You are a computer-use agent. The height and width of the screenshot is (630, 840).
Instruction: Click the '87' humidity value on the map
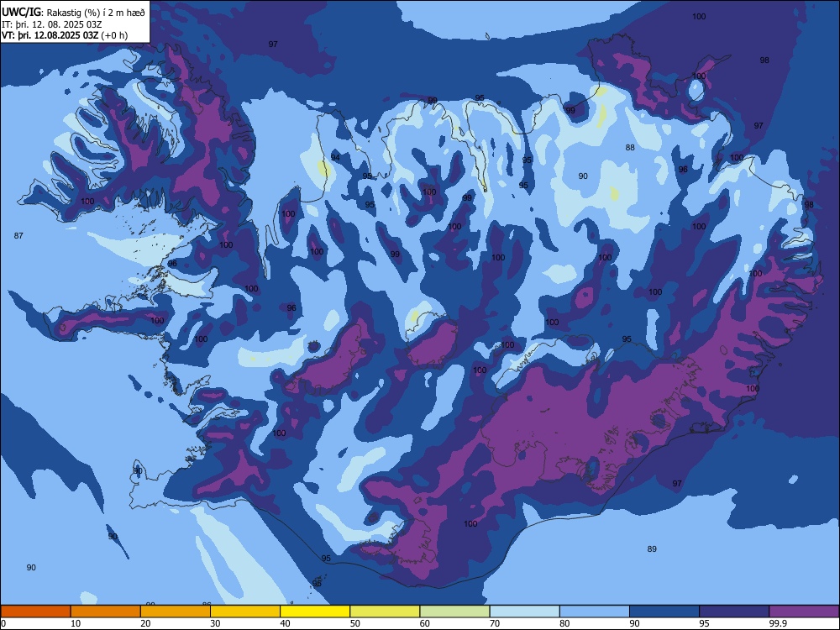click(x=18, y=236)
